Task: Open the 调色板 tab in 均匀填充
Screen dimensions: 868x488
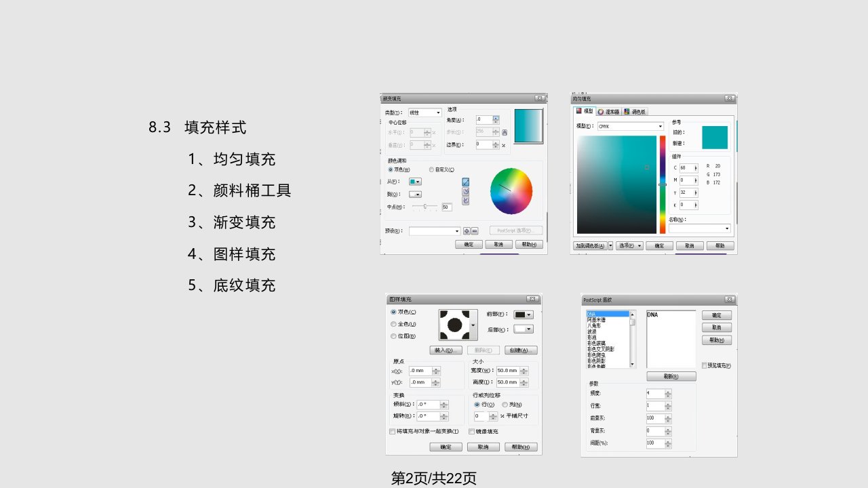Action: [635, 111]
